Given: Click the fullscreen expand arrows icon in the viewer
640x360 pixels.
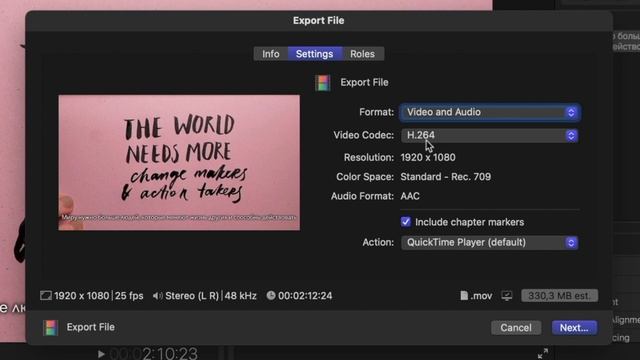Looking at the screenshot, I should coord(542,353).
